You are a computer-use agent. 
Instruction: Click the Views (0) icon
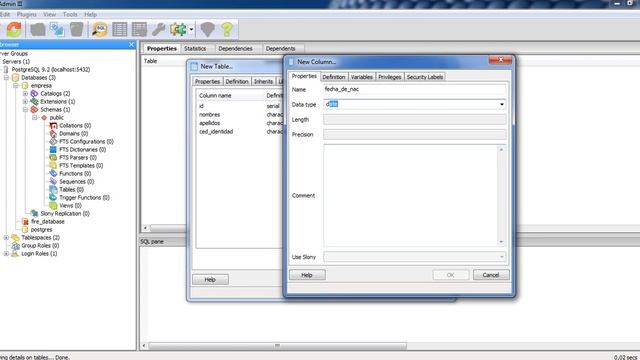coord(53,205)
